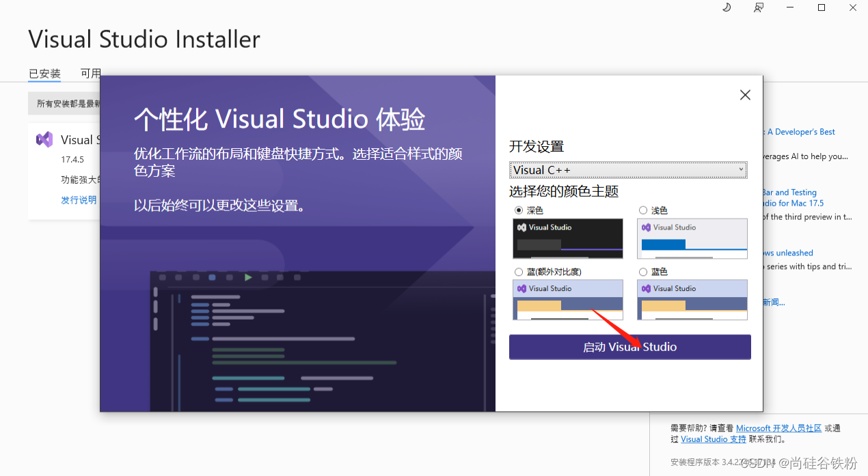The width and height of the screenshot is (868, 476).
Task: Open the 发行说明 link
Action: [x=78, y=199]
